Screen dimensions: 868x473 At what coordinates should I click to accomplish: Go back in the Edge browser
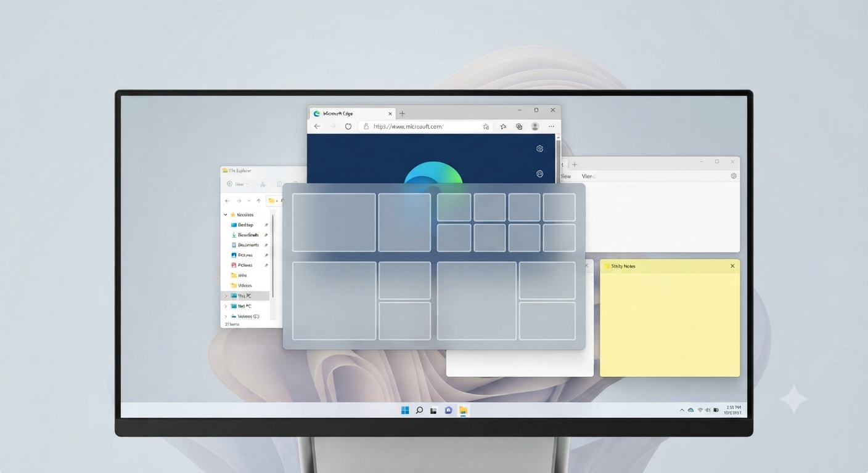tap(317, 126)
